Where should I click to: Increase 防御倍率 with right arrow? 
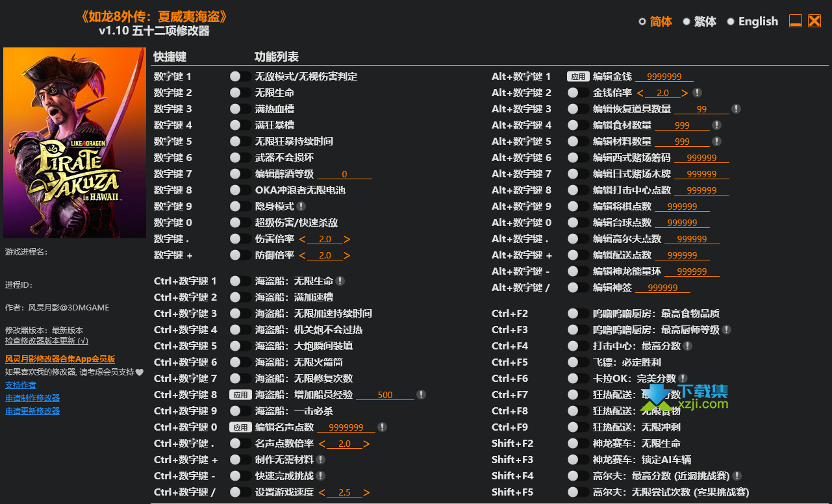pyautogui.click(x=347, y=255)
